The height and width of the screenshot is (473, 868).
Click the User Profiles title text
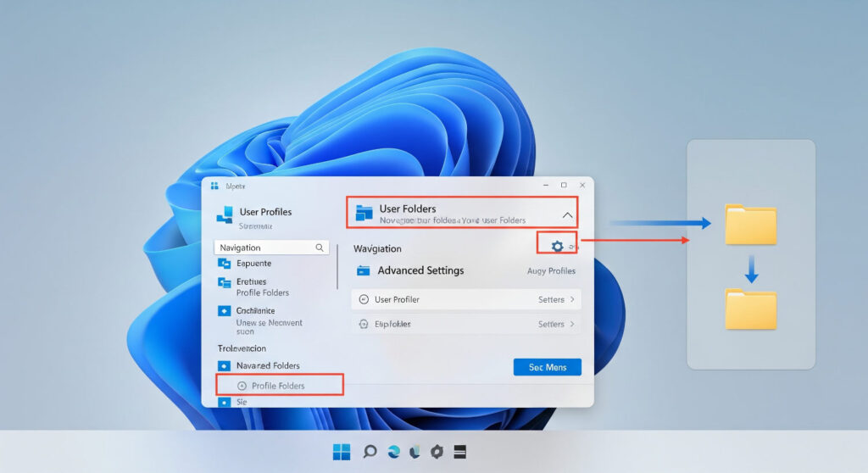tap(265, 212)
